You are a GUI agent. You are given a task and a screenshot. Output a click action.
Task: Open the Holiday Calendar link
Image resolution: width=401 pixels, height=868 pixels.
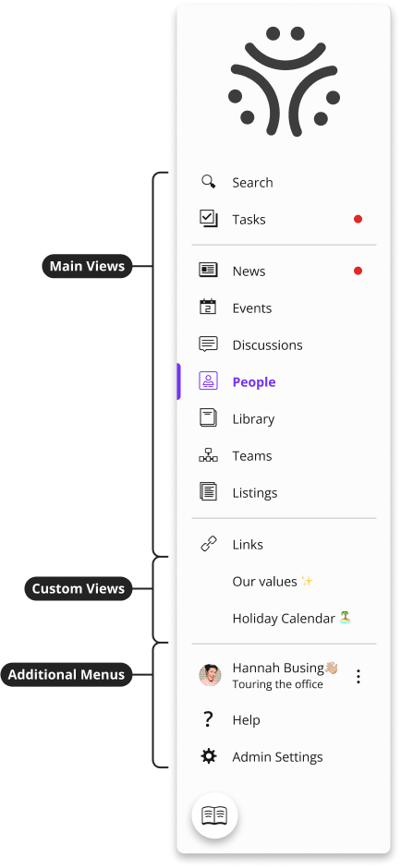click(292, 619)
